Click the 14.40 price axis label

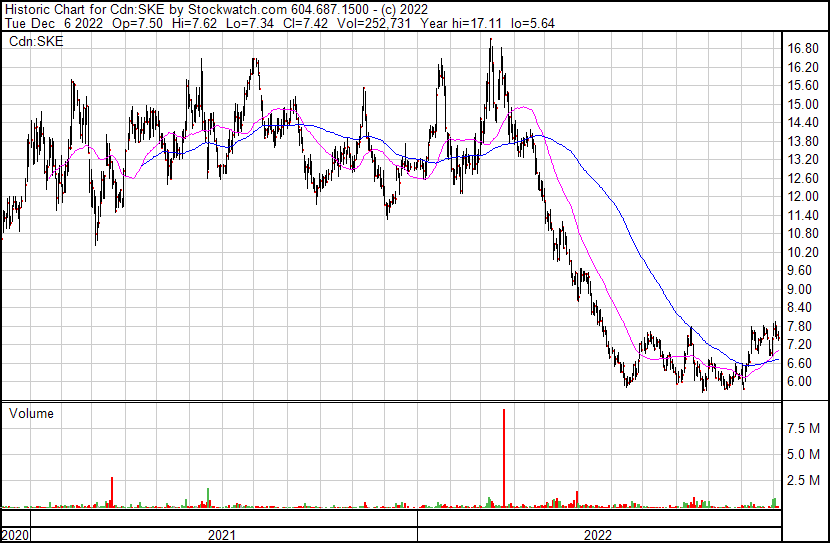click(804, 122)
